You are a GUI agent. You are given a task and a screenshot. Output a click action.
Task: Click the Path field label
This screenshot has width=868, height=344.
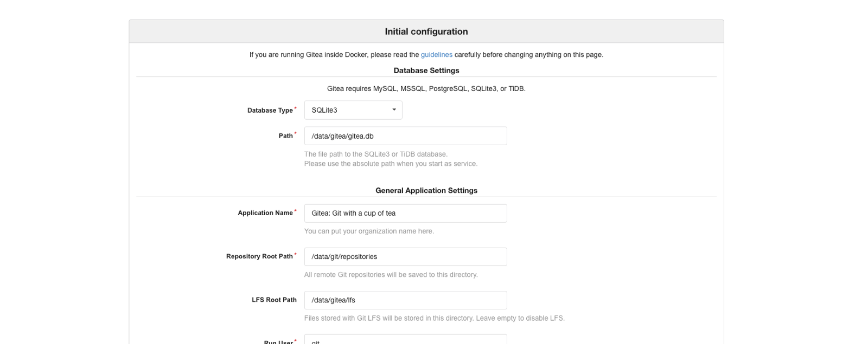285,136
